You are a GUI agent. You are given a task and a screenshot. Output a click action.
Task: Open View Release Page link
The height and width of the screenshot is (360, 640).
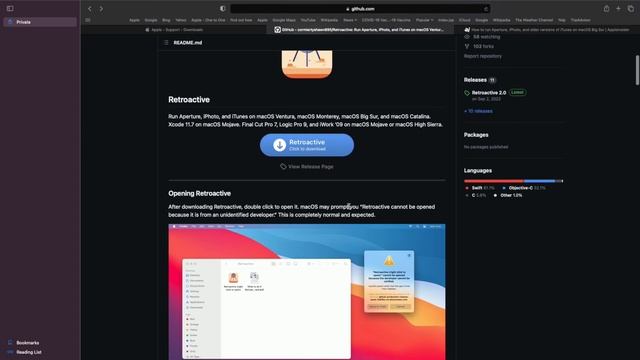tap(311, 167)
